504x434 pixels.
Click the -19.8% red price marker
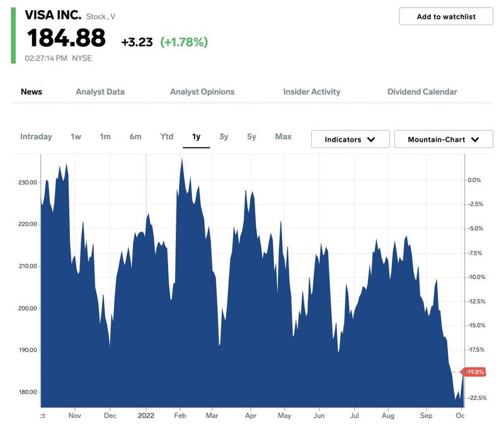pos(474,372)
